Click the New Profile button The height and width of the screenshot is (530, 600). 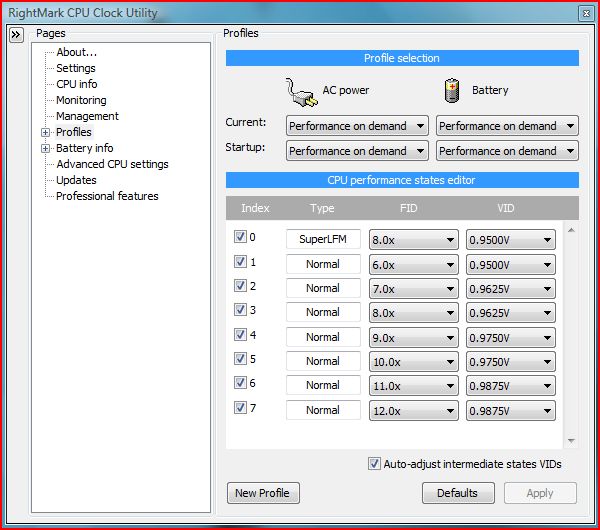263,493
